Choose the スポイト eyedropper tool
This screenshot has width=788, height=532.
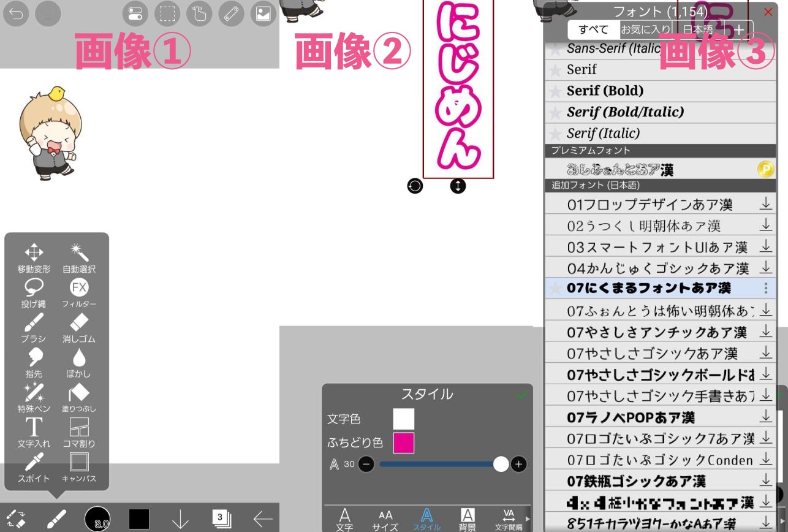tap(34, 468)
